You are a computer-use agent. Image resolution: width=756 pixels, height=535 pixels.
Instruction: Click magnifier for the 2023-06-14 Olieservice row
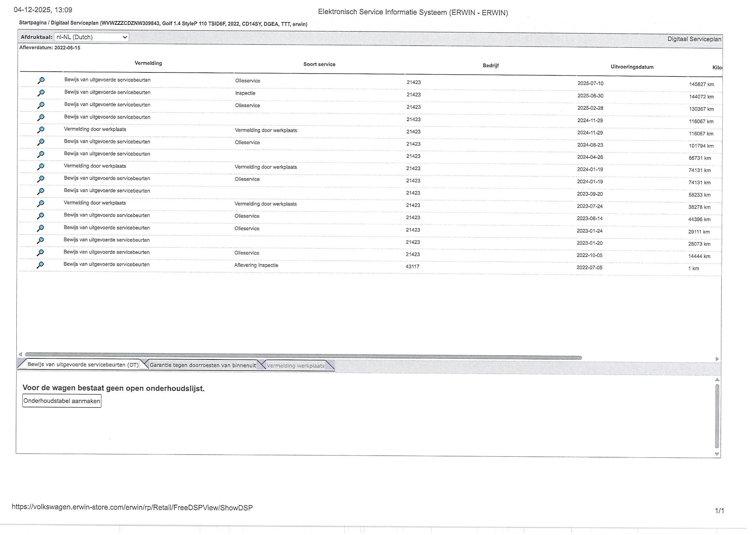pyautogui.click(x=41, y=216)
